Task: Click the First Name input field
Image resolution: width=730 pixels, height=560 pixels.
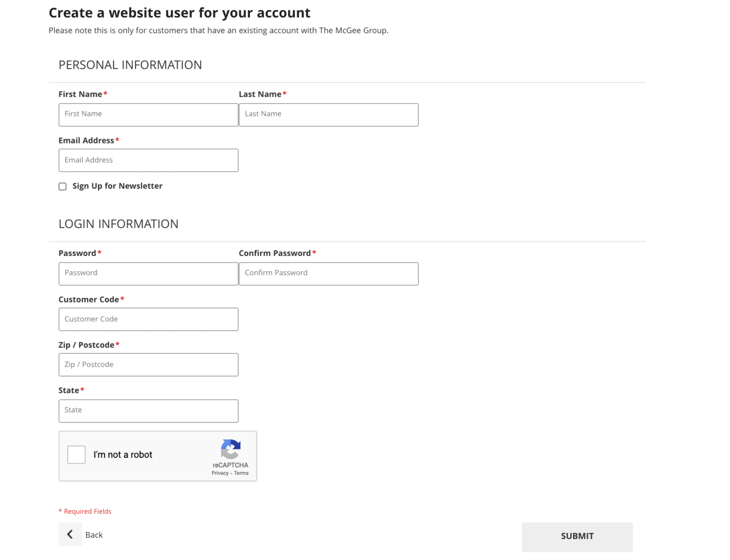Action: coord(148,114)
